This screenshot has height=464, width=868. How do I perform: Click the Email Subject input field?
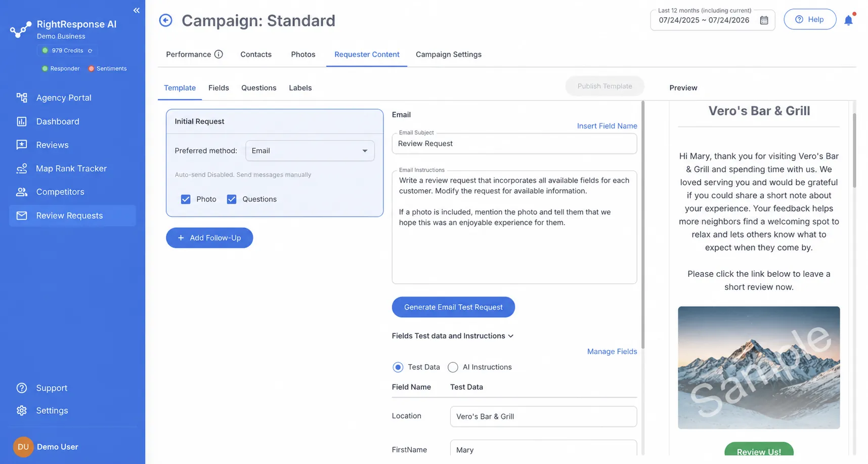514,144
